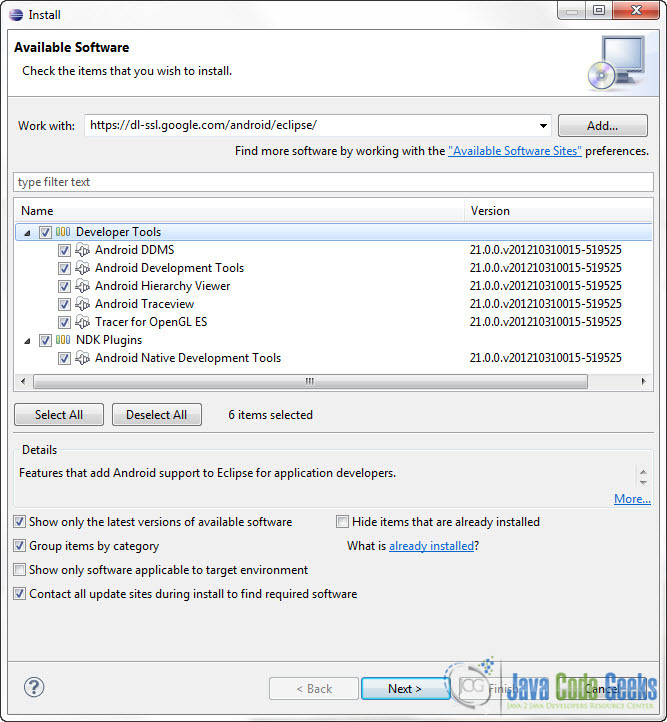Image resolution: width=667 pixels, height=722 pixels.
Task: Click the Android Hierarchy Viewer version value
Action: point(545,286)
